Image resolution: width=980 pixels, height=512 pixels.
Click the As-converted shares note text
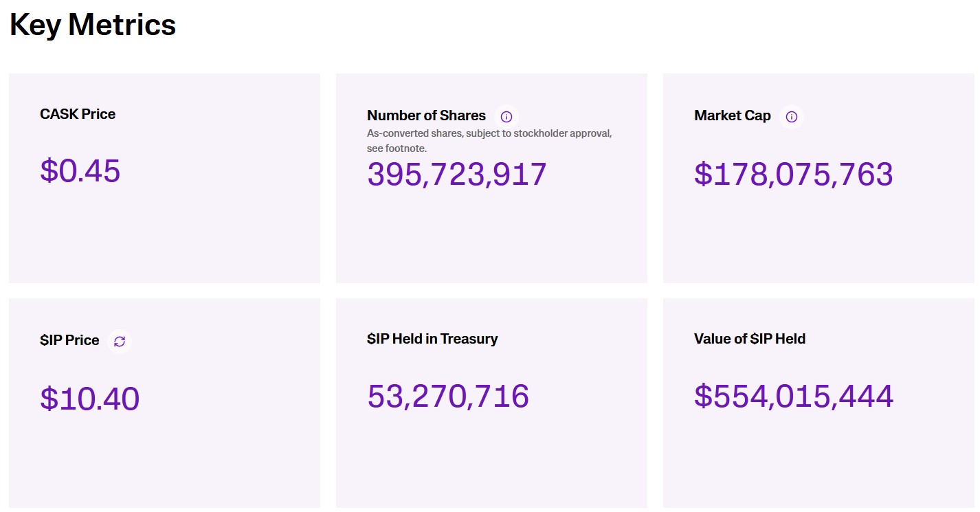point(489,133)
